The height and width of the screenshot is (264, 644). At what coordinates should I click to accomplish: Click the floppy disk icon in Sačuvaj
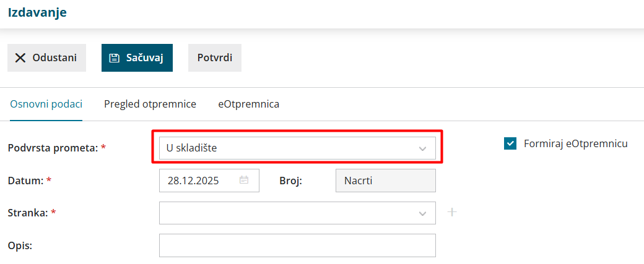pos(114,57)
